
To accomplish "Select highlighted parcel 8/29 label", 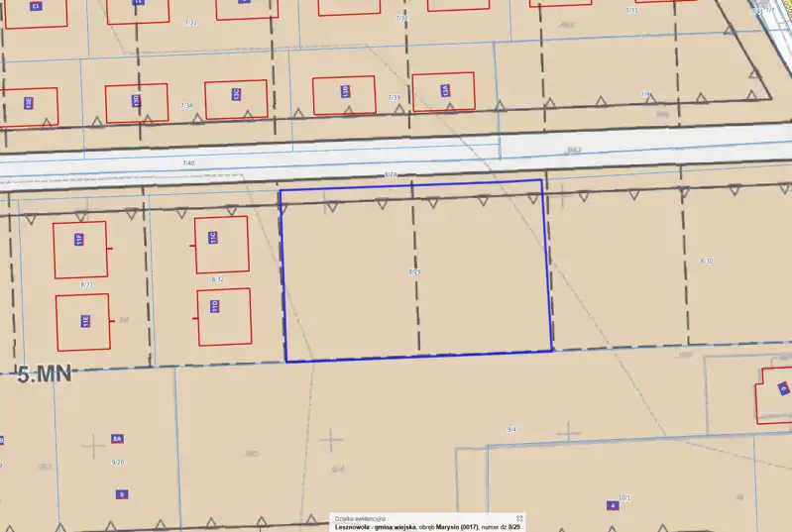I will [x=414, y=270].
